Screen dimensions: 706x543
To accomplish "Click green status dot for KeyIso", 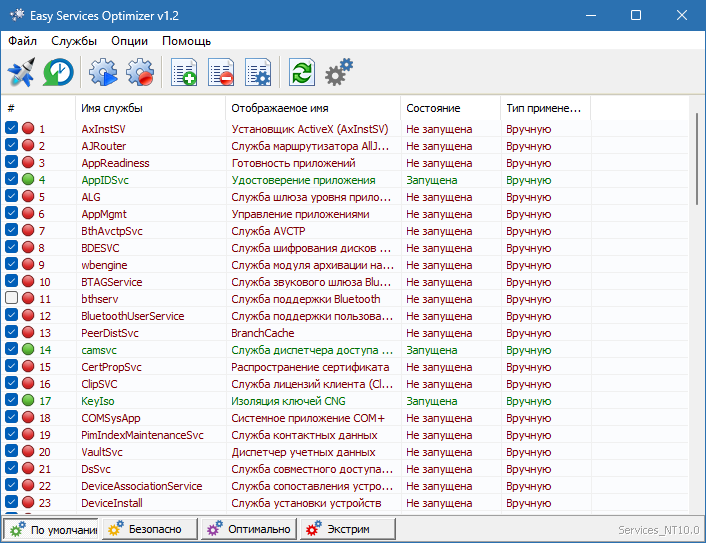I will click(28, 400).
